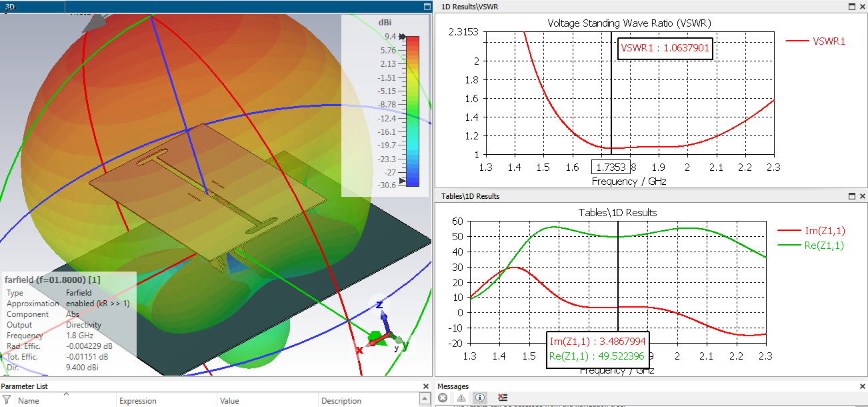Click the sort caret above Parameter List columns
This screenshot has width=868, height=407.
(x=66, y=394)
